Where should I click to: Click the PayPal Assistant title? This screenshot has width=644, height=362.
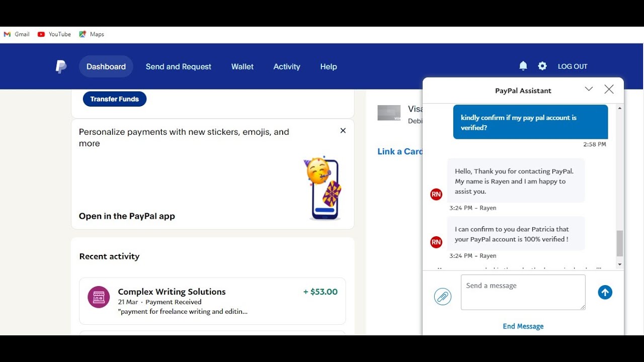point(523,91)
